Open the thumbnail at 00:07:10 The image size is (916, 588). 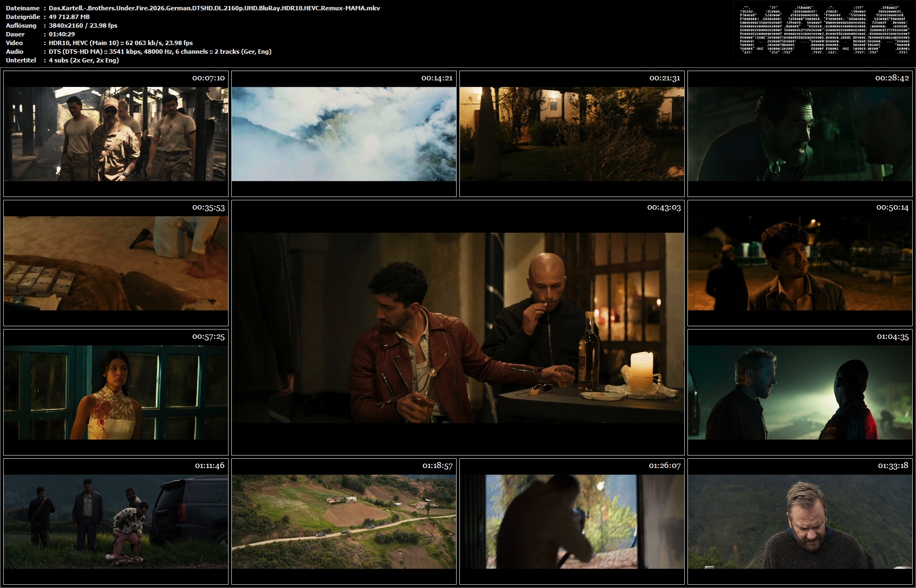pos(116,134)
